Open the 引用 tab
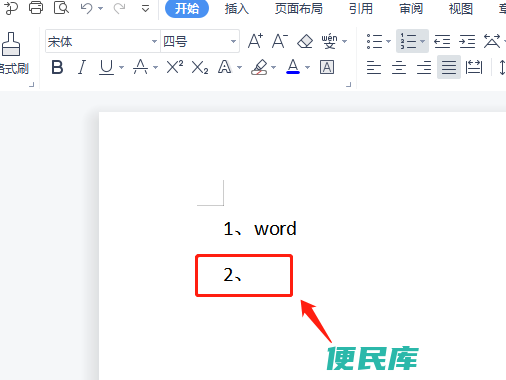This screenshot has height=380, width=506. tap(361, 9)
